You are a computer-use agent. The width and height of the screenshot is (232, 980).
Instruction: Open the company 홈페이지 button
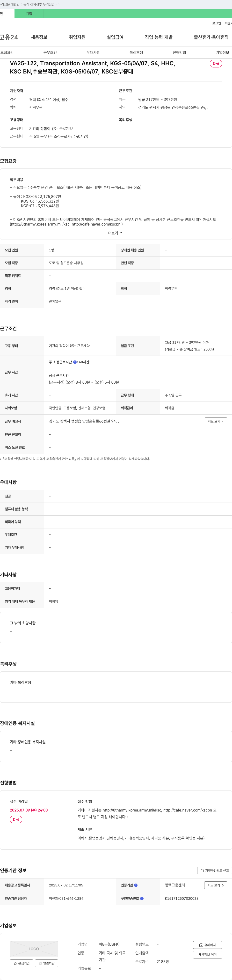207,945
